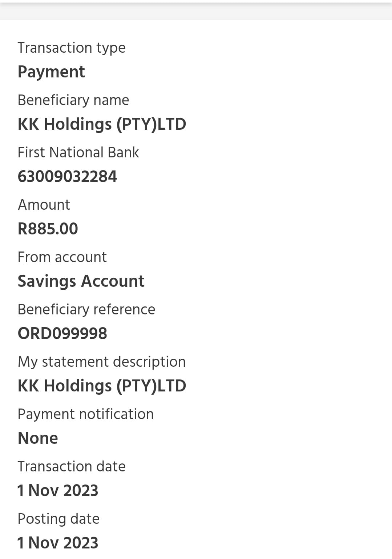
Task: Click the Beneficiary reference label
Action: click(86, 309)
